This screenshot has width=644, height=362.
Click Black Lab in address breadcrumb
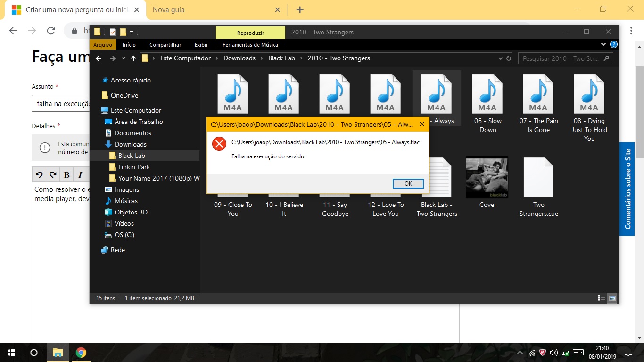click(x=281, y=58)
